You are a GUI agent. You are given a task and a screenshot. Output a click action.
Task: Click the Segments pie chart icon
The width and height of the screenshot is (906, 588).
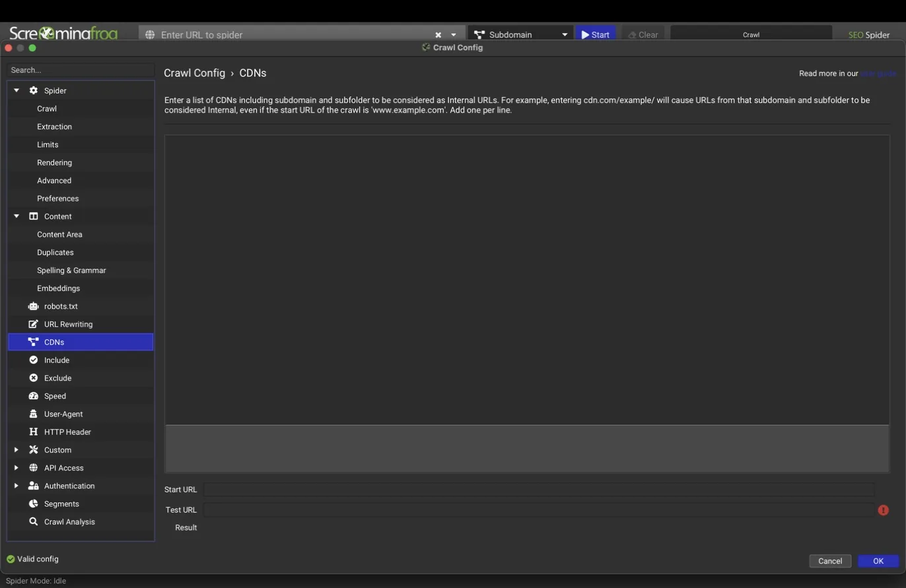pos(33,504)
